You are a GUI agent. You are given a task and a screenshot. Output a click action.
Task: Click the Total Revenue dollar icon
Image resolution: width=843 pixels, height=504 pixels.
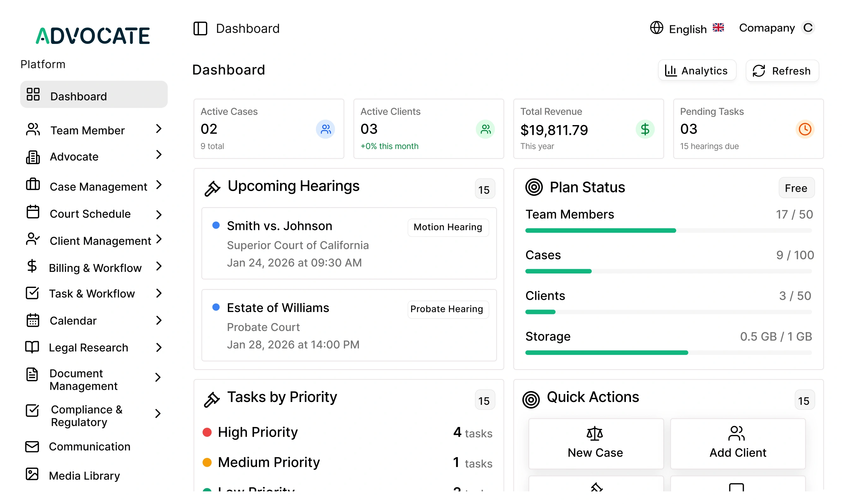[x=645, y=129]
